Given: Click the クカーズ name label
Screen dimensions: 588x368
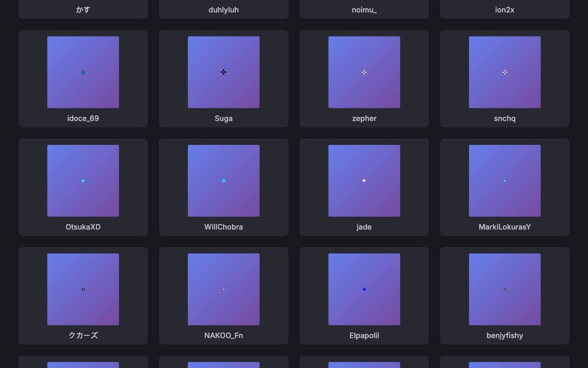Looking at the screenshot, I should [83, 335].
